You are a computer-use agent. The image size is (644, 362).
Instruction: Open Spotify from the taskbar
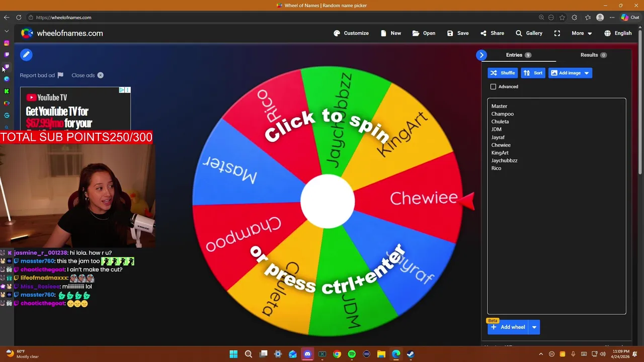[x=352, y=354]
